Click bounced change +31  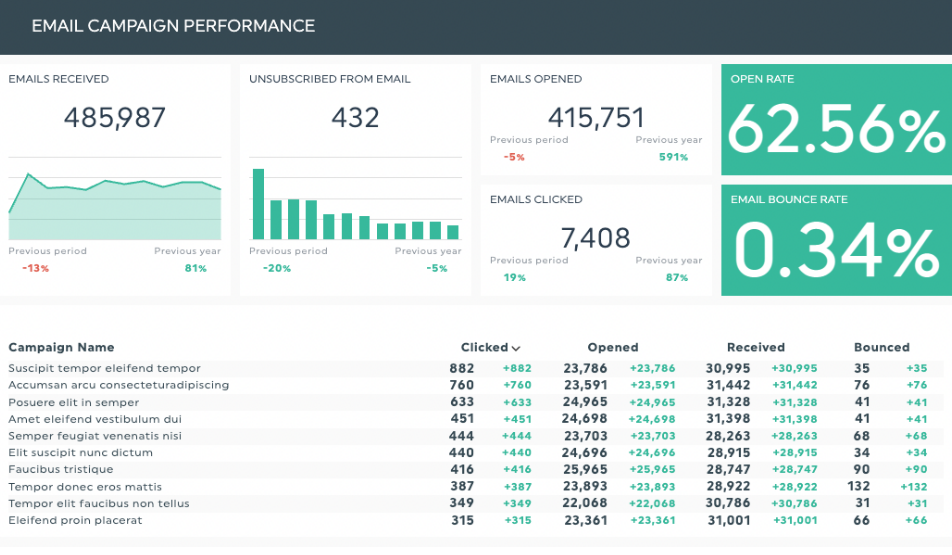pyautogui.click(x=917, y=503)
